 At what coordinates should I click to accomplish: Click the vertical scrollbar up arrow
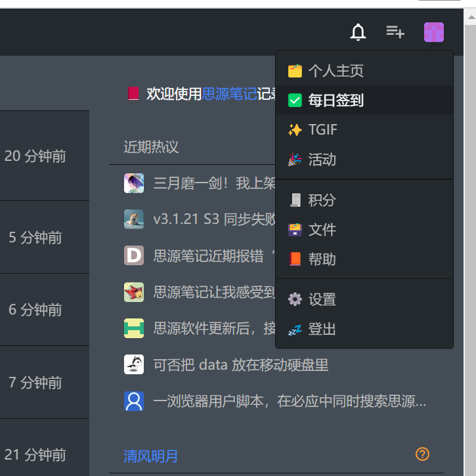471,17
